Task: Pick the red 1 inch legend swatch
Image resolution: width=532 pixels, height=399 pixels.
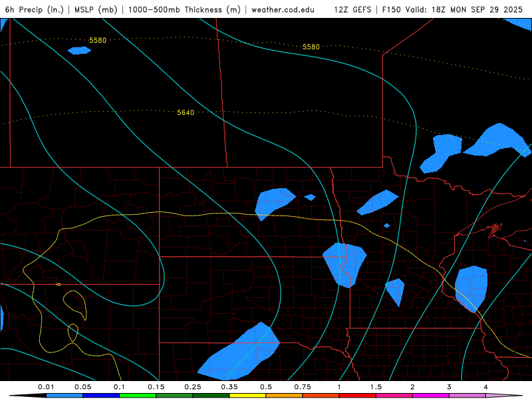Action: click(x=358, y=396)
